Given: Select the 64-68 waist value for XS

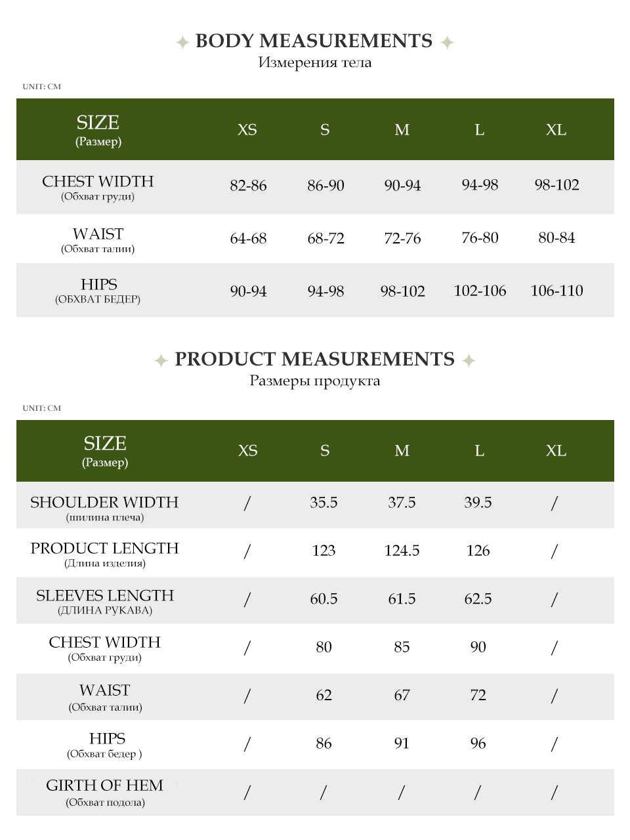Looking at the screenshot, I should (248, 238).
